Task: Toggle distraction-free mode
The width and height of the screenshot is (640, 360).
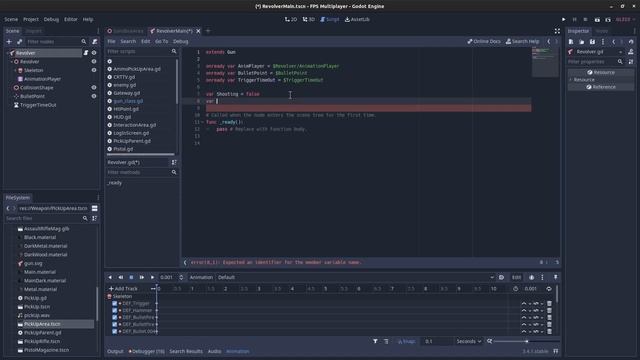Action: tap(557, 31)
